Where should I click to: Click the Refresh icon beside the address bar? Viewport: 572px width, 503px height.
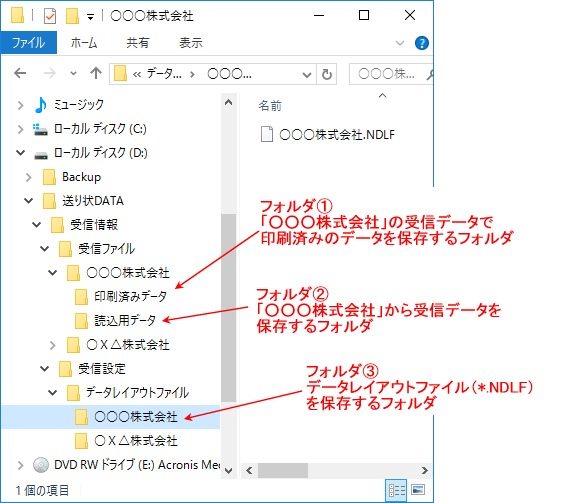click(326, 74)
